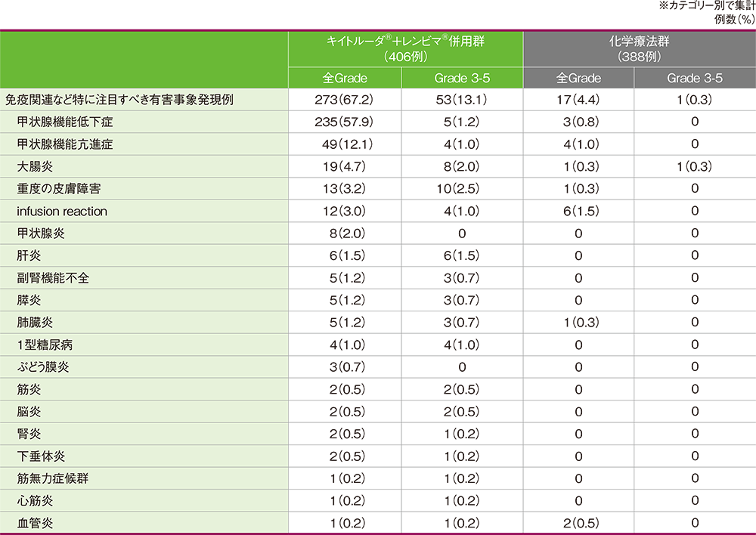The height and width of the screenshot is (535, 756).
Task: Select the 大腸炎 row label
Action: (36, 167)
